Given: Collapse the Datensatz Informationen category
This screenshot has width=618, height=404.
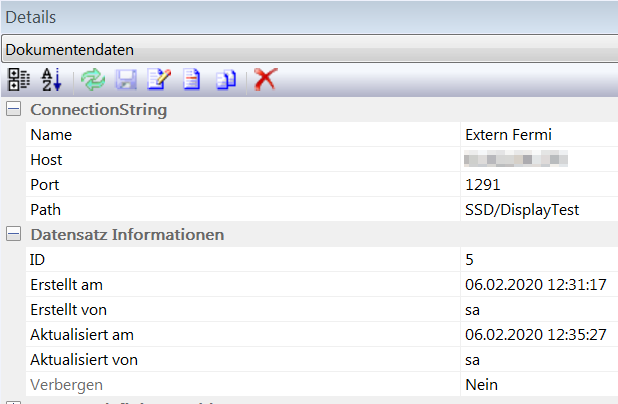Looking at the screenshot, I should point(13,234).
